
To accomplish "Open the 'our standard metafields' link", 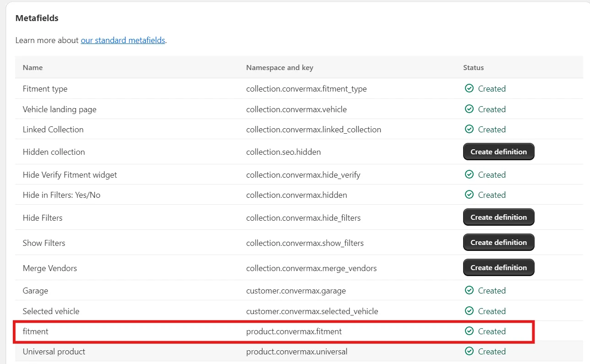I will point(123,40).
